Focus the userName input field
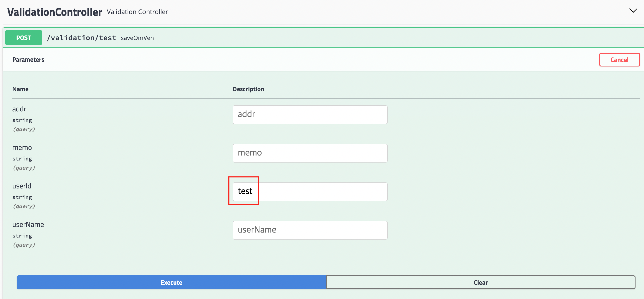The width and height of the screenshot is (644, 299). 310,230
